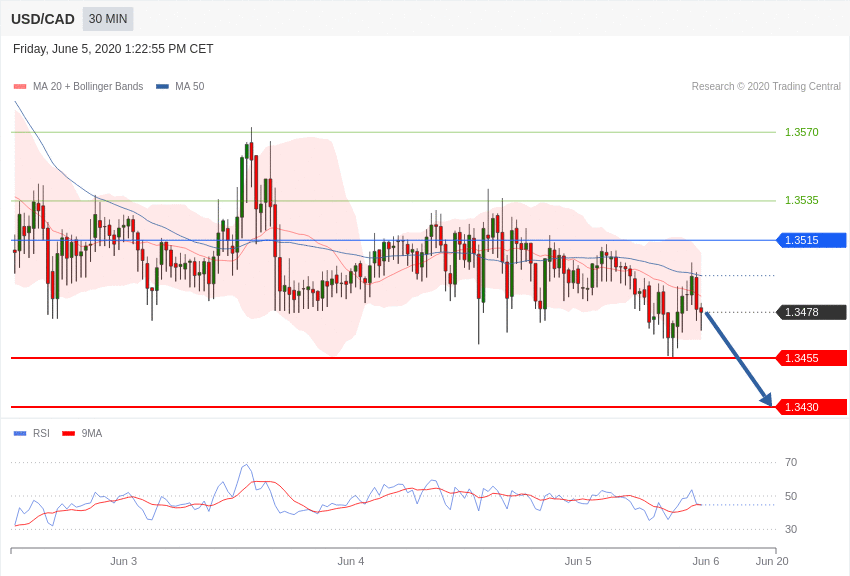Click the red 1.3455 support price tag
This screenshot has height=576, width=850.
(x=812, y=358)
